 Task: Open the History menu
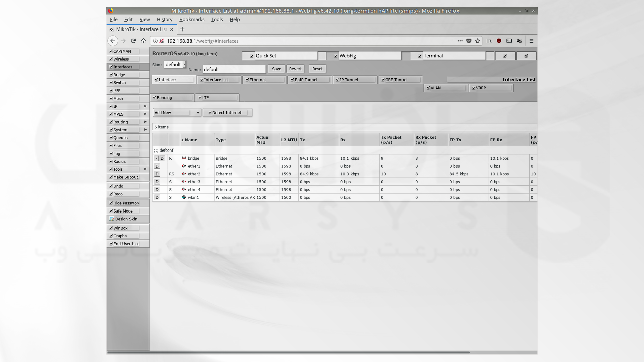point(164,19)
